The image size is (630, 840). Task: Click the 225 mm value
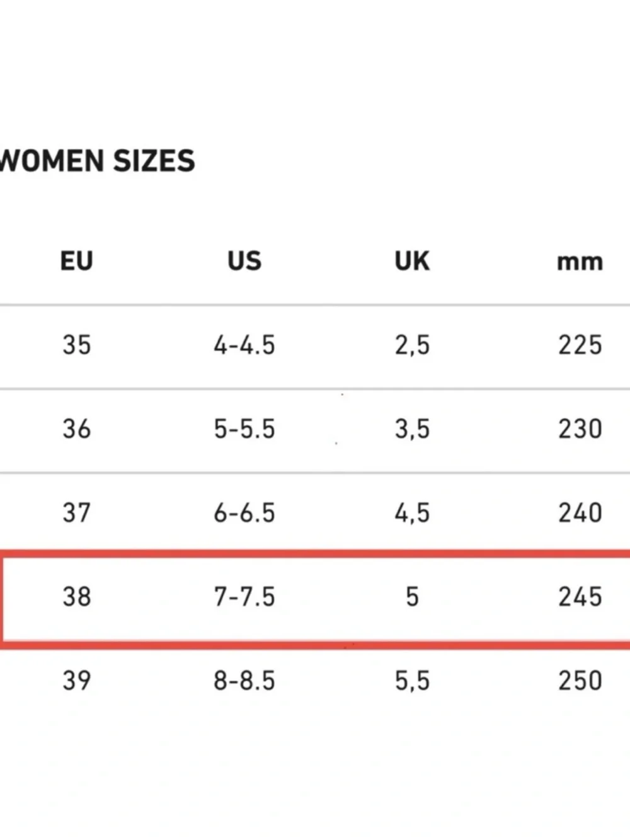tap(580, 345)
